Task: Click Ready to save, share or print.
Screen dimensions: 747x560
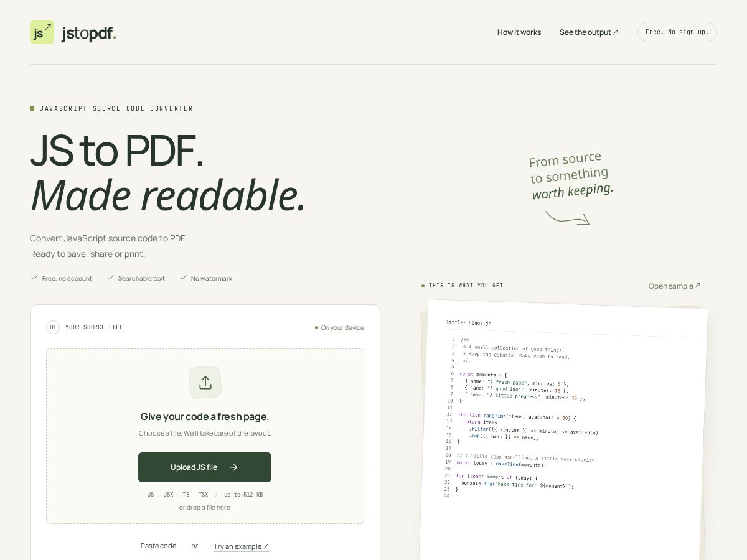Action: click(87, 254)
